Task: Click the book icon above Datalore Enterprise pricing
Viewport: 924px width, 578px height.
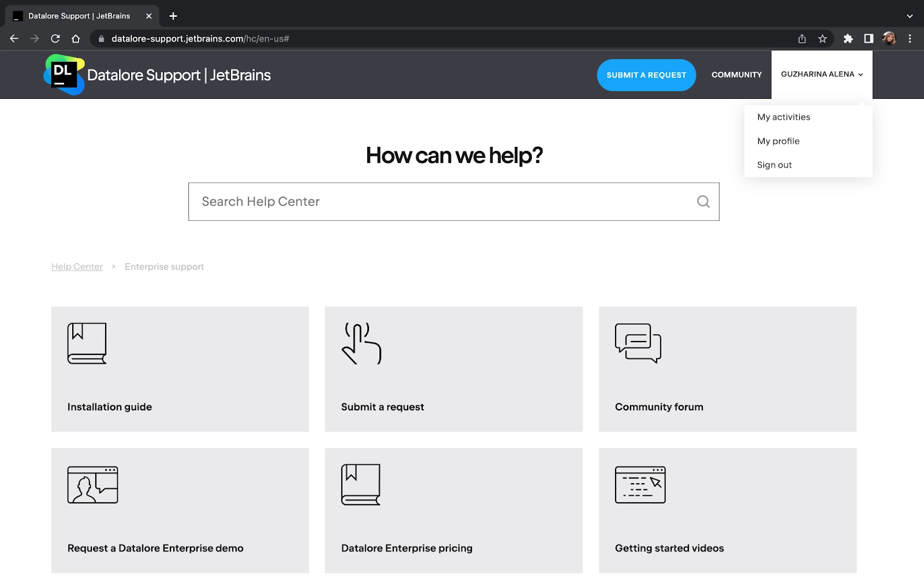Action: coord(361,484)
